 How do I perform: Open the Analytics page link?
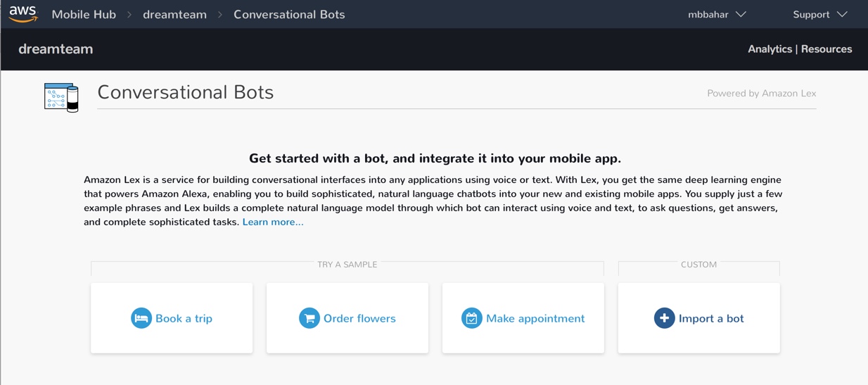770,49
